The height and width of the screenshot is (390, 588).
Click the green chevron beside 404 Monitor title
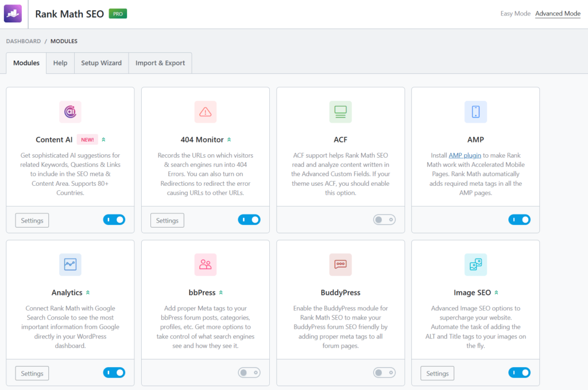click(229, 140)
